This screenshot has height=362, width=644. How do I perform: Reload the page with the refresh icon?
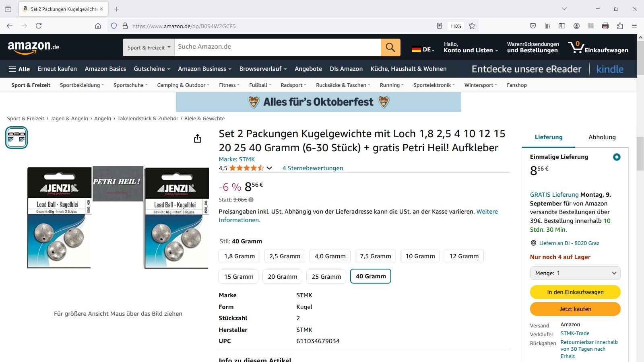click(x=39, y=26)
